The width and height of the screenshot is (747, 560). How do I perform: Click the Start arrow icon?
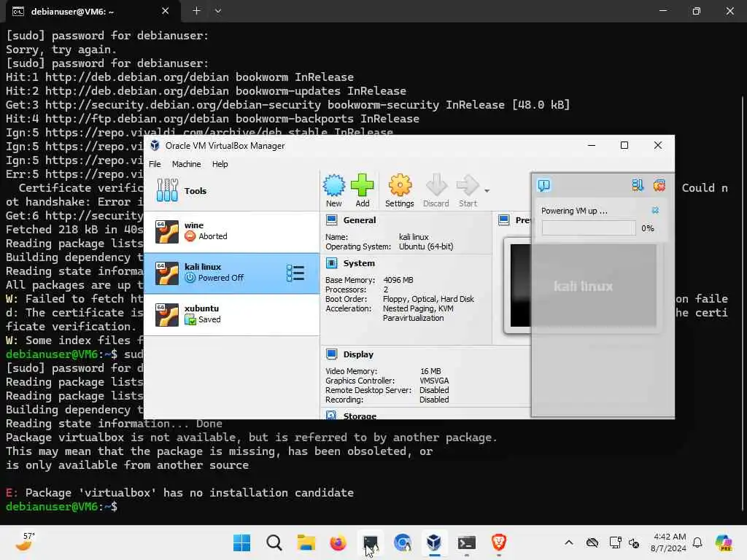click(x=468, y=190)
